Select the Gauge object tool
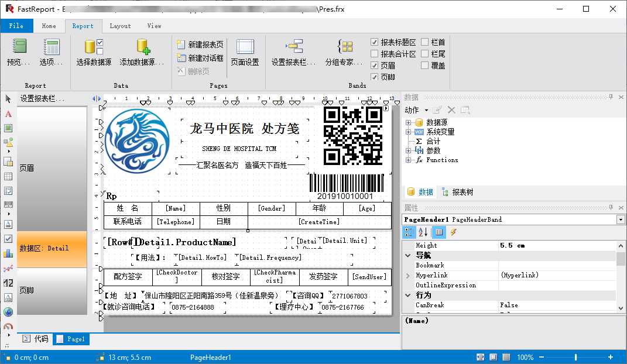Viewport: 627px width, 364px height. click(x=8, y=326)
